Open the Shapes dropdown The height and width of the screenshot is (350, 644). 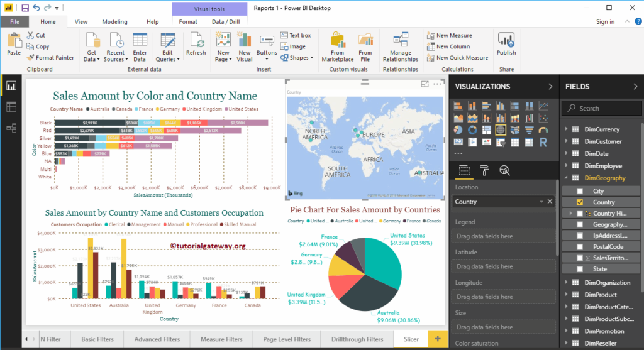[297, 58]
